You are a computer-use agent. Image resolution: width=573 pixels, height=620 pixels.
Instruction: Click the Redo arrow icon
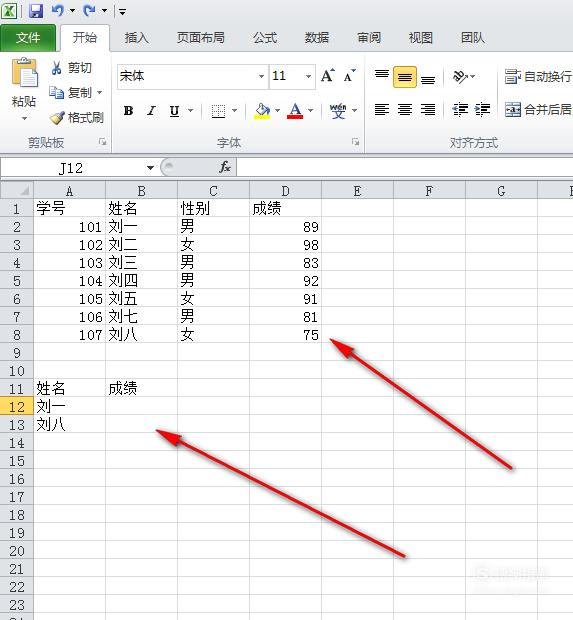(x=89, y=11)
